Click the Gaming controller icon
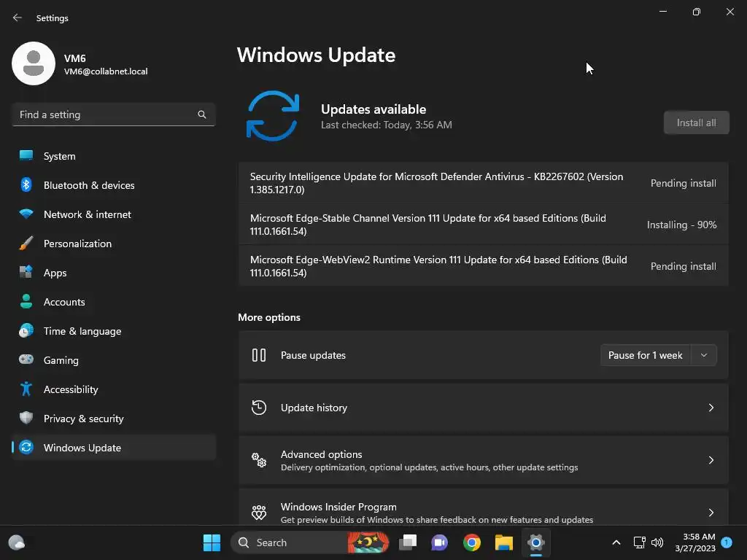The height and width of the screenshot is (560, 747). pyautogui.click(x=26, y=359)
